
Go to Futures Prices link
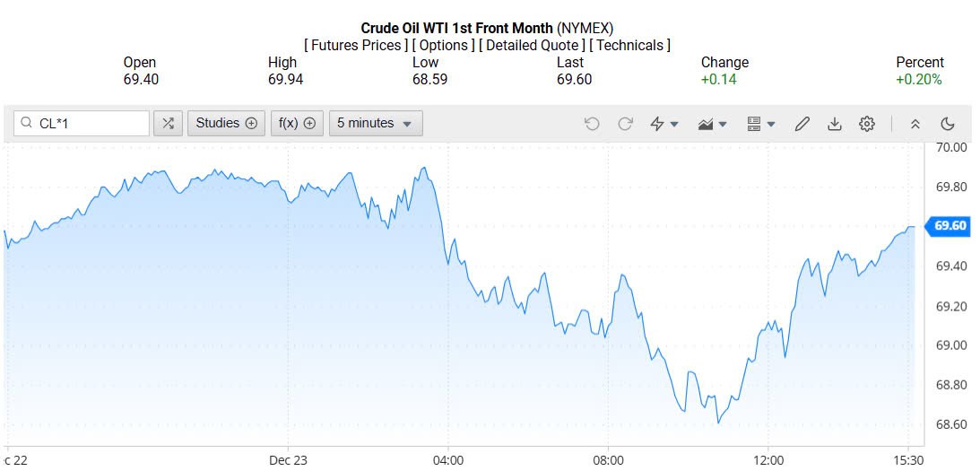click(x=356, y=46)
